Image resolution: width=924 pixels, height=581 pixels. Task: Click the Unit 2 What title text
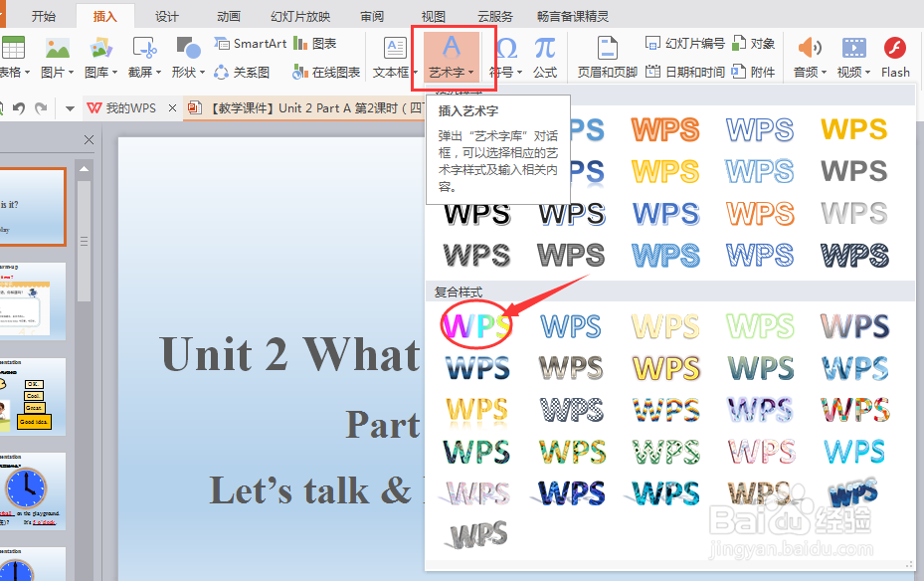289,355
